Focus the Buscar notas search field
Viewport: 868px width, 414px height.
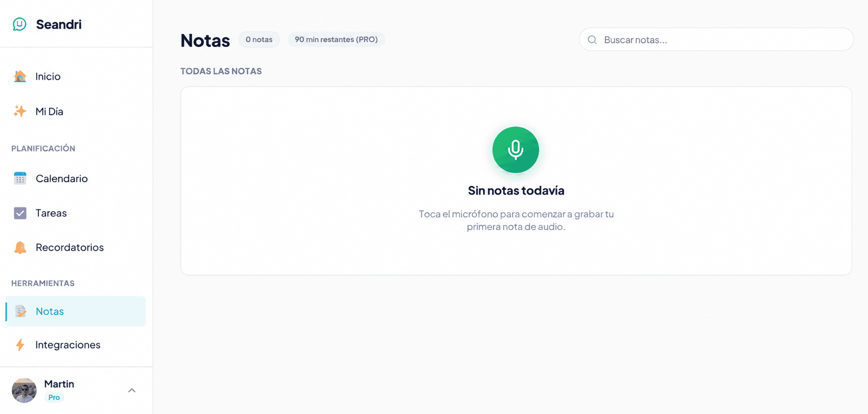click(716, 39)
